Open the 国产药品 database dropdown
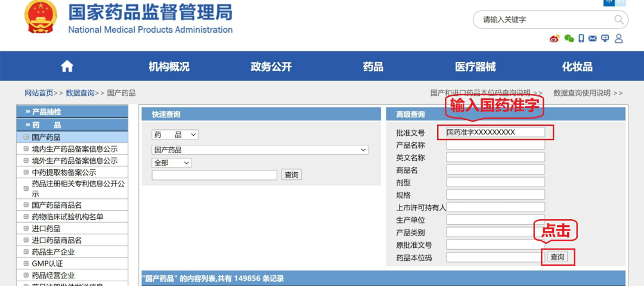Screen dimensions: 644x286 (259, 150)
